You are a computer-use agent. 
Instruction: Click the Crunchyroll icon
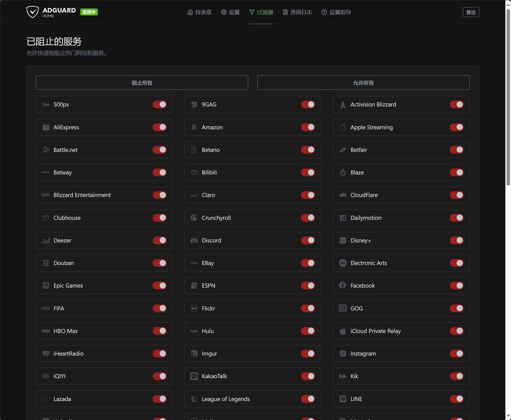tap(194, 218)
